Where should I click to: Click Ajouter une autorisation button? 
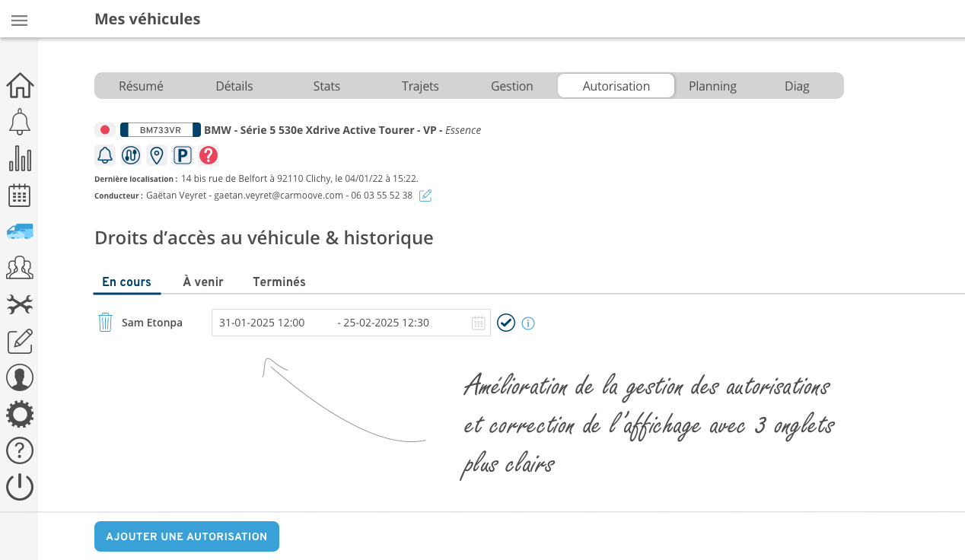pos(186,536)
